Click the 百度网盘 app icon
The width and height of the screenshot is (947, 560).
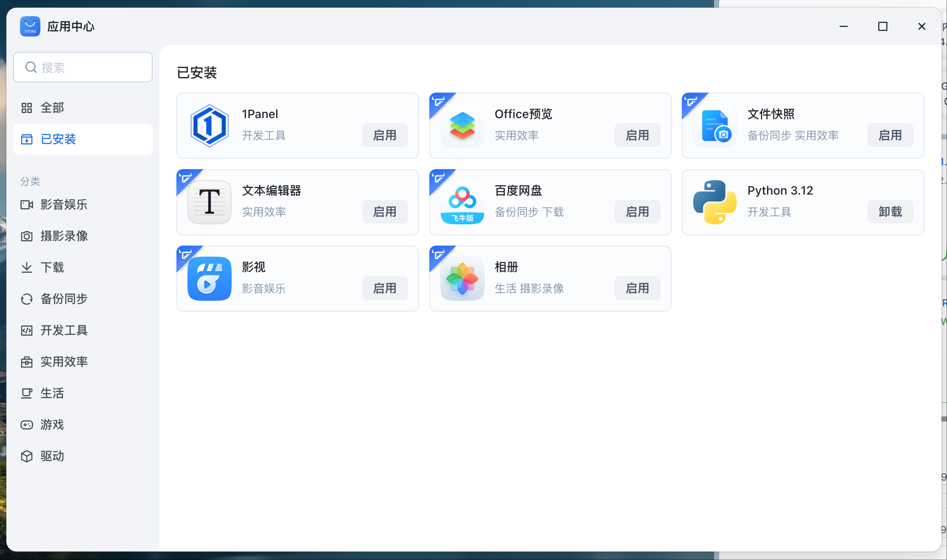pos(462,202)
